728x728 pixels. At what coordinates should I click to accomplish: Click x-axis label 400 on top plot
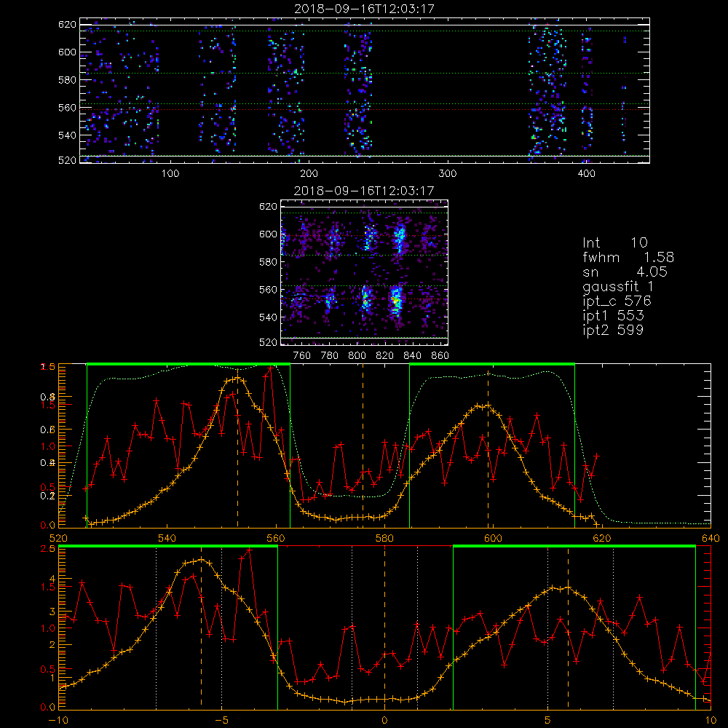point(586,174)
